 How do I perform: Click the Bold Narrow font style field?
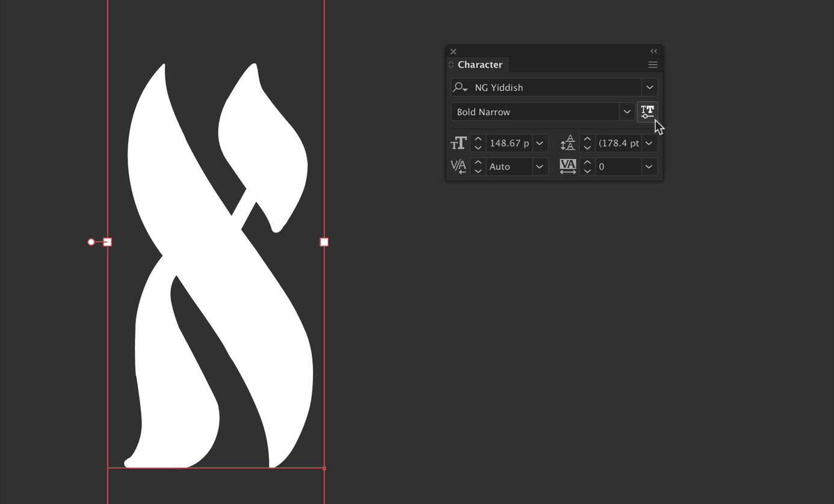535,112
